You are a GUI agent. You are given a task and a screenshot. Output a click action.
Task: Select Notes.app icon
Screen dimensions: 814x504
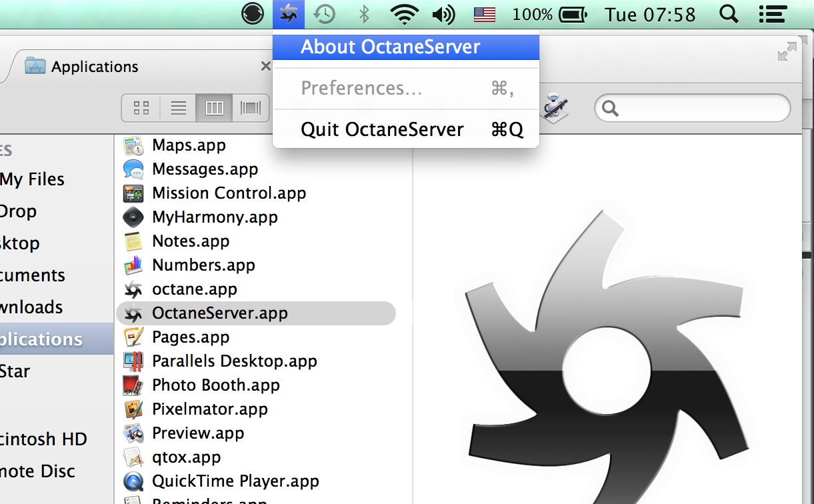coord(133,241)
